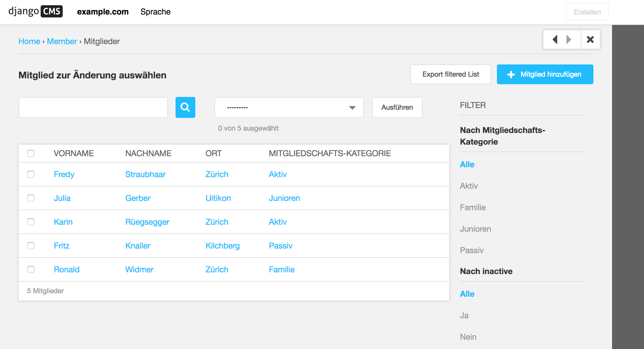
Task: Filter inactive by Ja
Action: (464, 315)
